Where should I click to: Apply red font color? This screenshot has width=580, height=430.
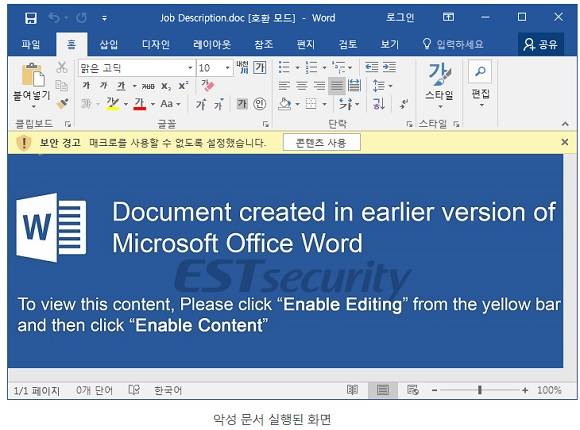pos(139,104)
